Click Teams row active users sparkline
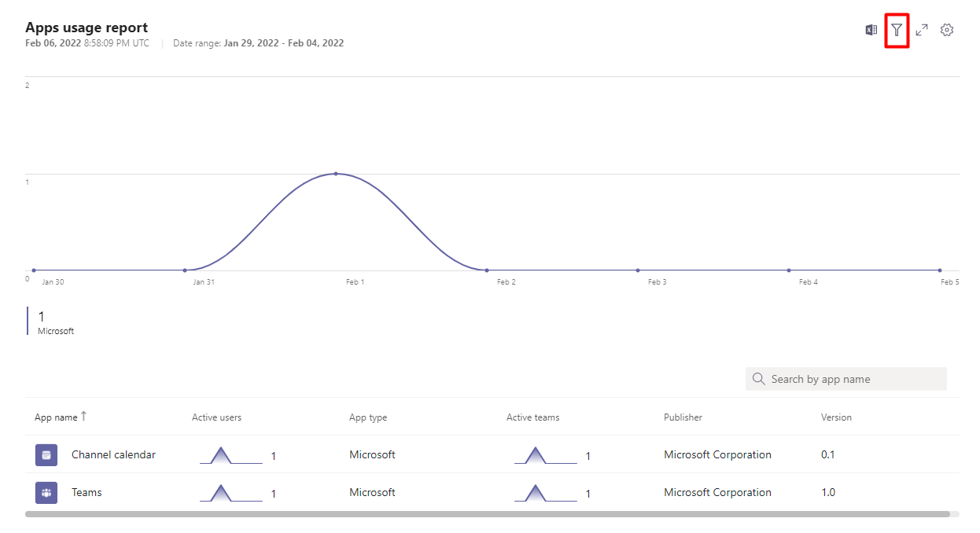Viewport: 980px width, 533px height. click(x=231, y=493)
